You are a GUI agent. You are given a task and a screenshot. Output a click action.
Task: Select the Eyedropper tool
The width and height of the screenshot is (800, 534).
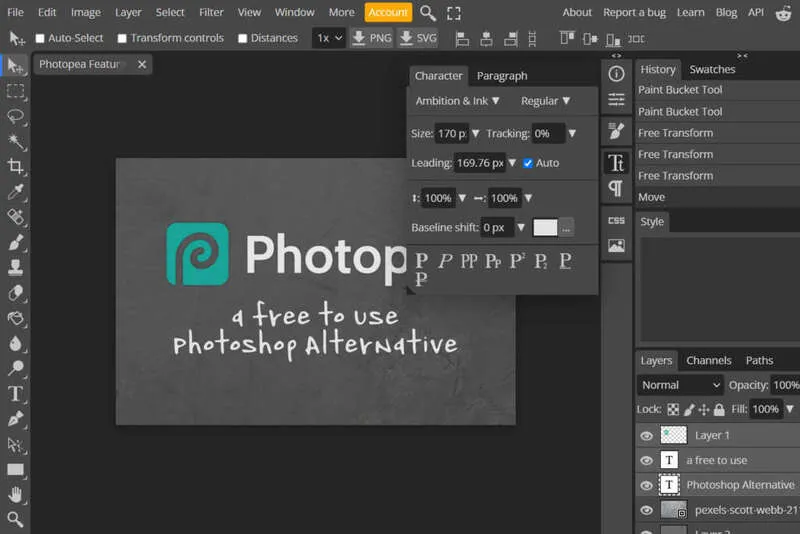(x=15, y=192)
